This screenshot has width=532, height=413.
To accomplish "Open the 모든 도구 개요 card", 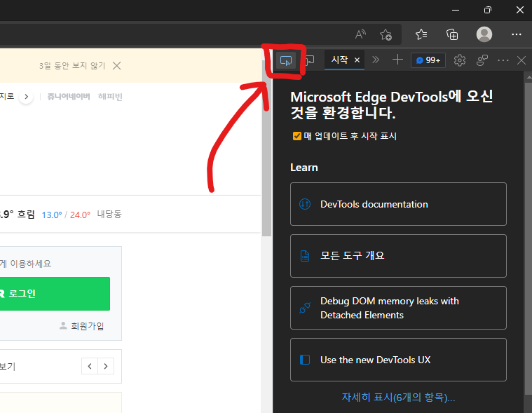I will click(x=398, y=256).
